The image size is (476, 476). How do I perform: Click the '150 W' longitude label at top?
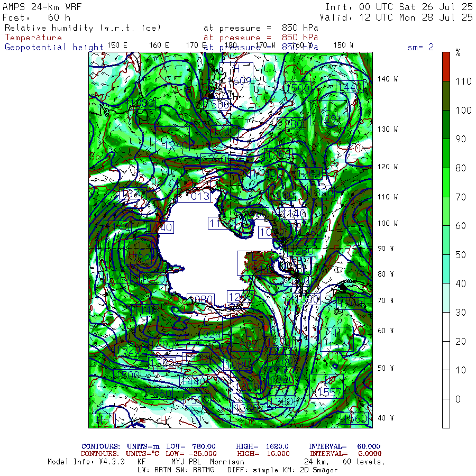[343, 45]
